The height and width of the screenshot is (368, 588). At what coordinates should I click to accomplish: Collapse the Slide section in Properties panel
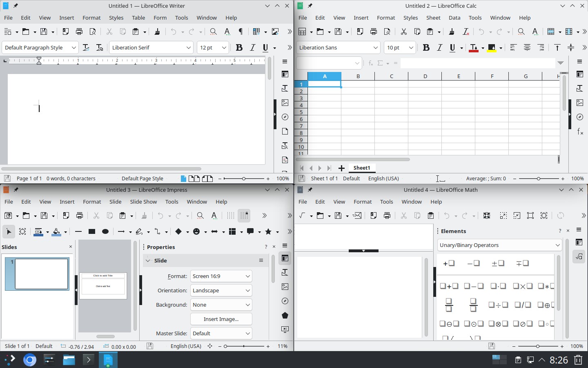(x=148, y=260)
